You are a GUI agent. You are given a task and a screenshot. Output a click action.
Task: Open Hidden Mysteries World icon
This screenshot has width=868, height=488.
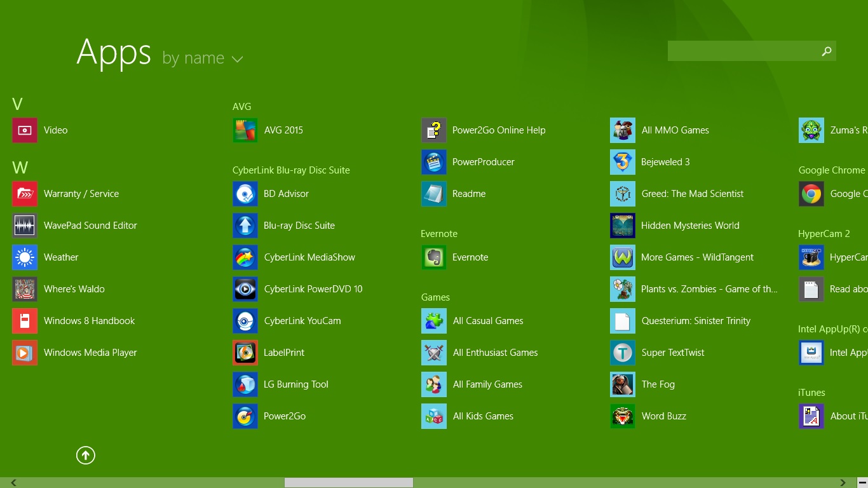point(623,226)
